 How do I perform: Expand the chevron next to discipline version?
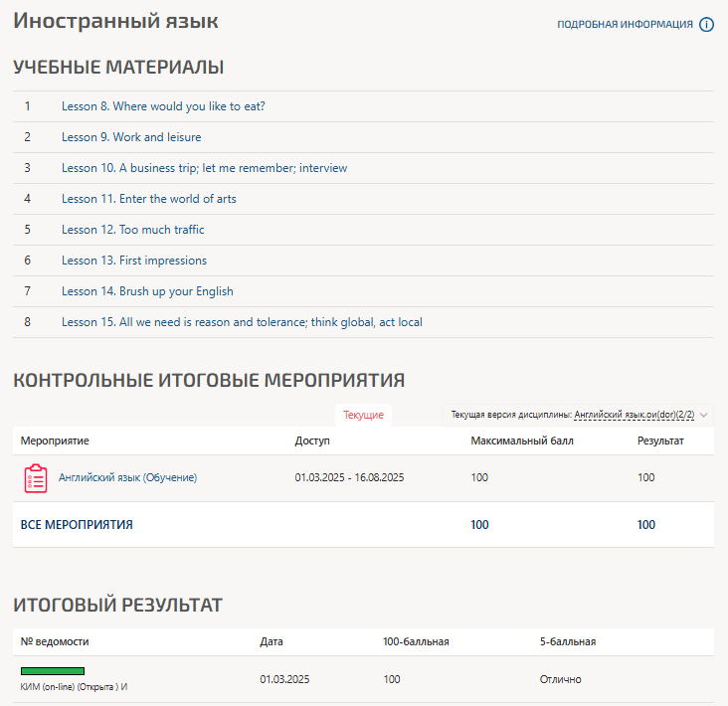(x=704, y=415)
